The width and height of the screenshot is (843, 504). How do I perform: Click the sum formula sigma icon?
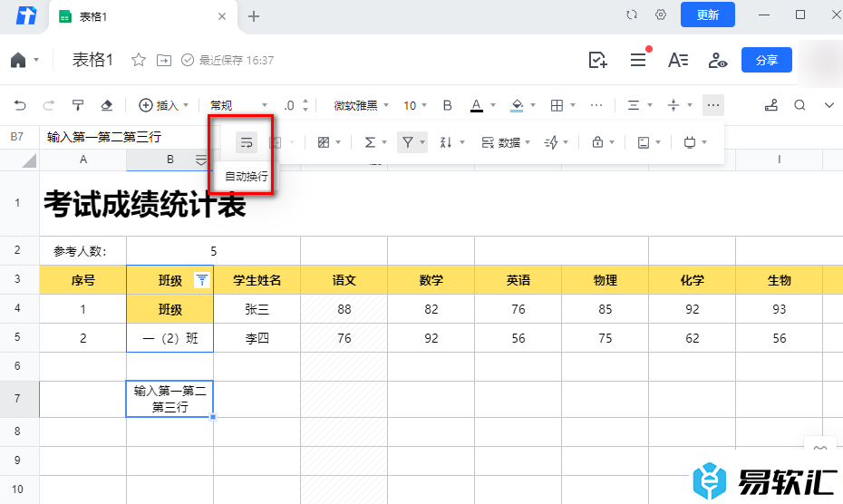coord(370,142)
